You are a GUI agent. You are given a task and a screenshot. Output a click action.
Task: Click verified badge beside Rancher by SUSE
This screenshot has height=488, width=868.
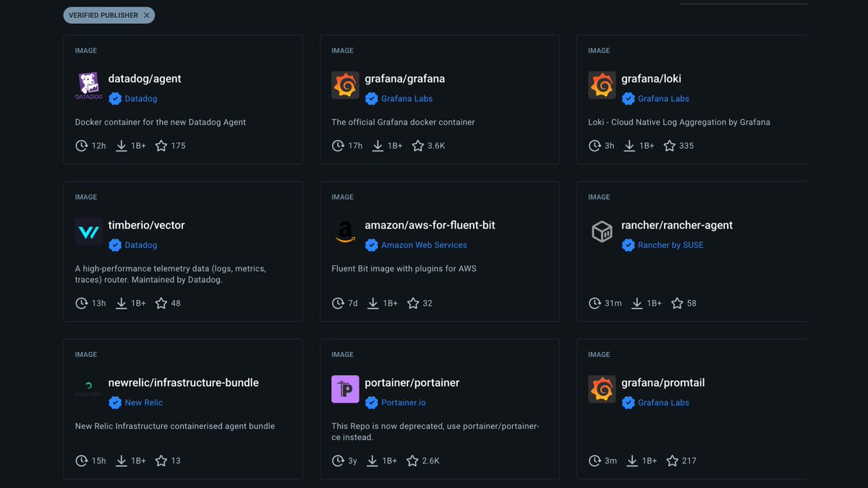click(628, 245)
